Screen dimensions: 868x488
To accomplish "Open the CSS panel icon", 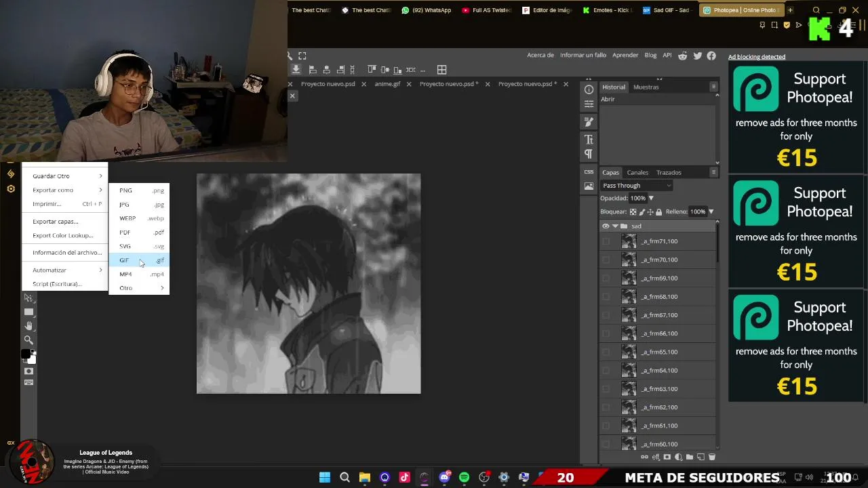I will [589, 172].
